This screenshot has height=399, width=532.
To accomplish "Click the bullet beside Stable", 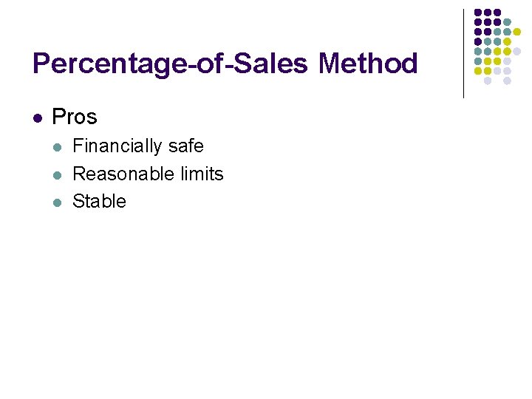I will [x=59, y=202].
